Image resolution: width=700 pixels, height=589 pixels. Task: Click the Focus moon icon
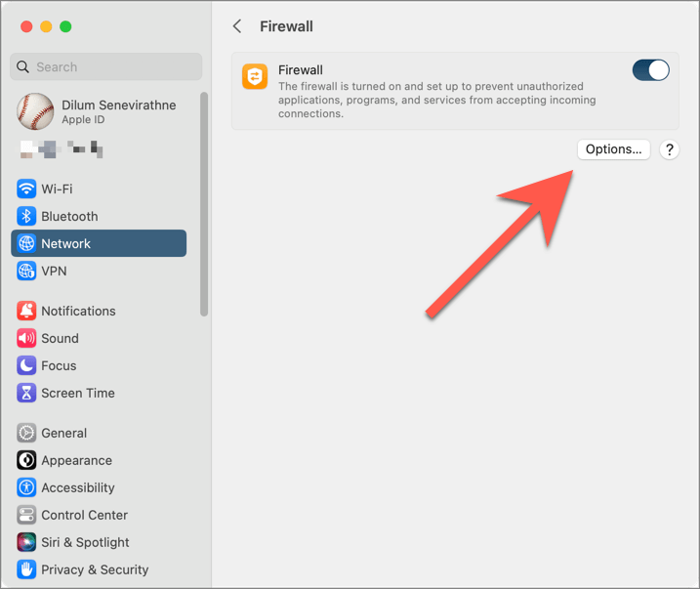click(x=26, y=365)
